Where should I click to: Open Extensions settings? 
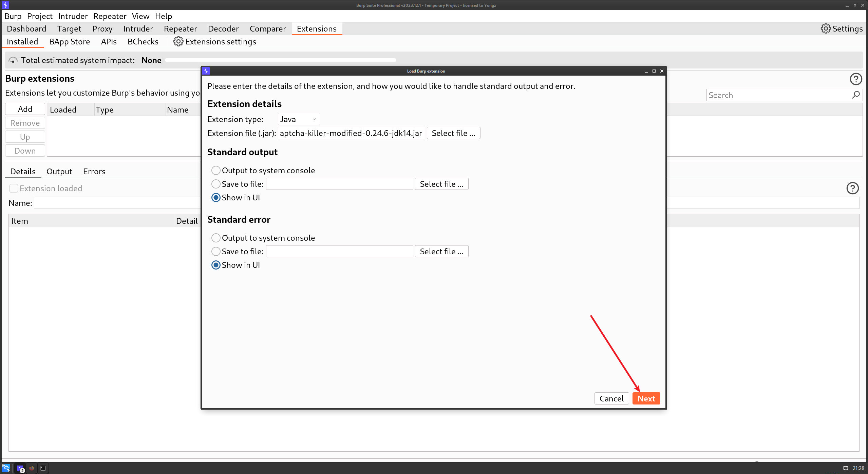tap(214, 42)
